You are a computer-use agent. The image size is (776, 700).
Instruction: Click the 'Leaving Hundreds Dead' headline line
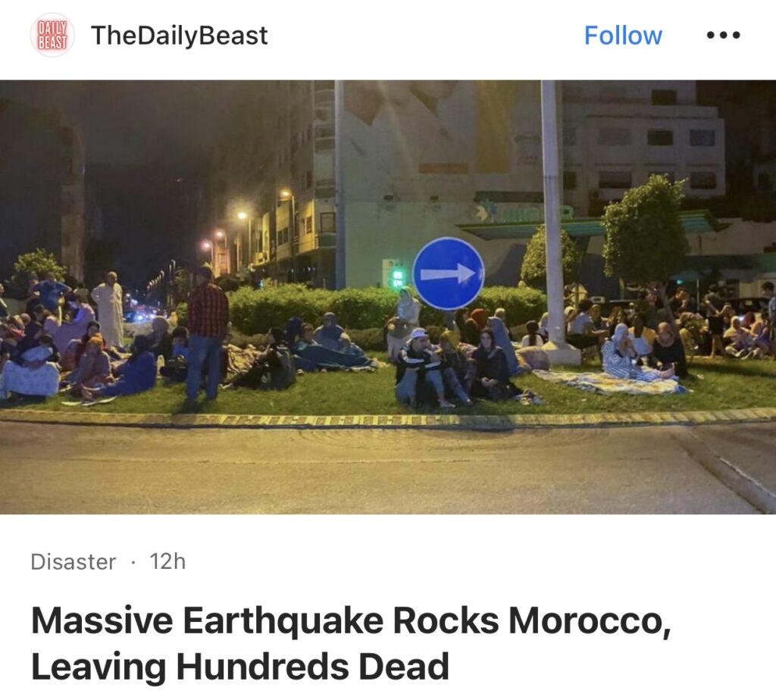pos(240,667)
